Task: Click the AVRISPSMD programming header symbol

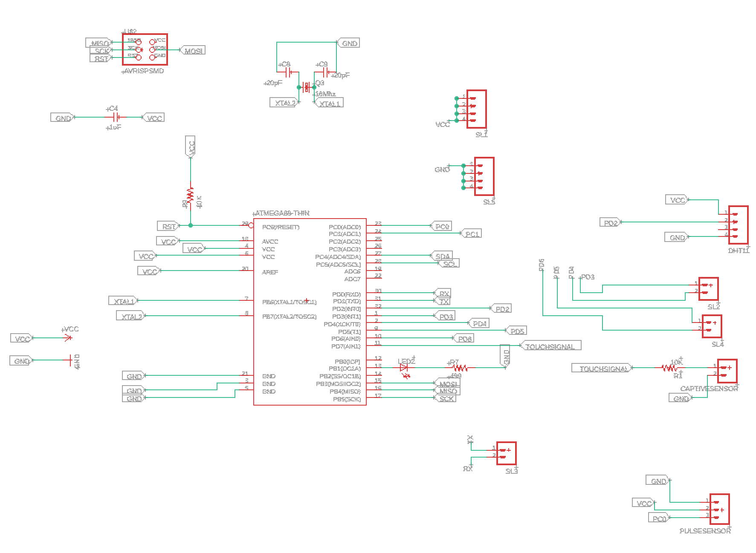Action: pyautogui.click(x=145, y=49)
